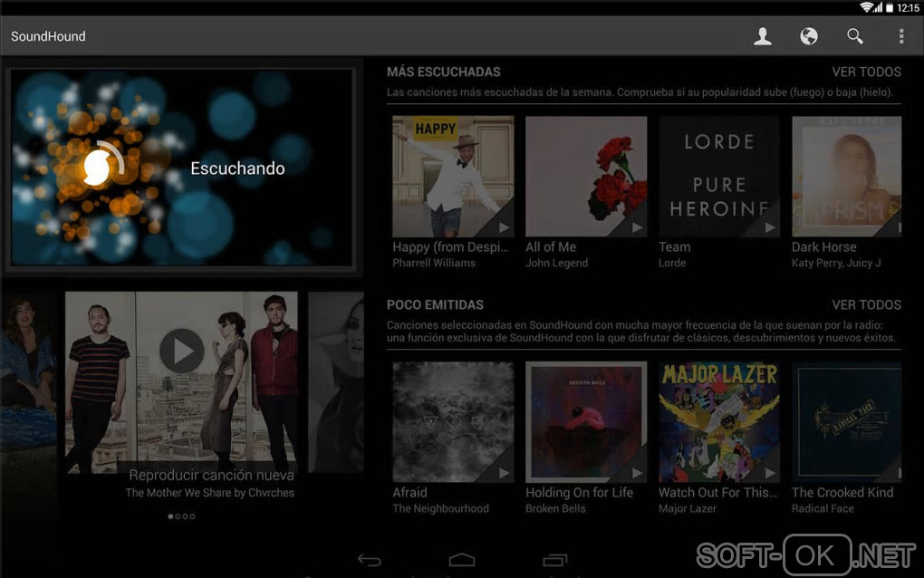View all in Más Escuchadas section
The image size is (924, 578).
click(x=866, y=72)
